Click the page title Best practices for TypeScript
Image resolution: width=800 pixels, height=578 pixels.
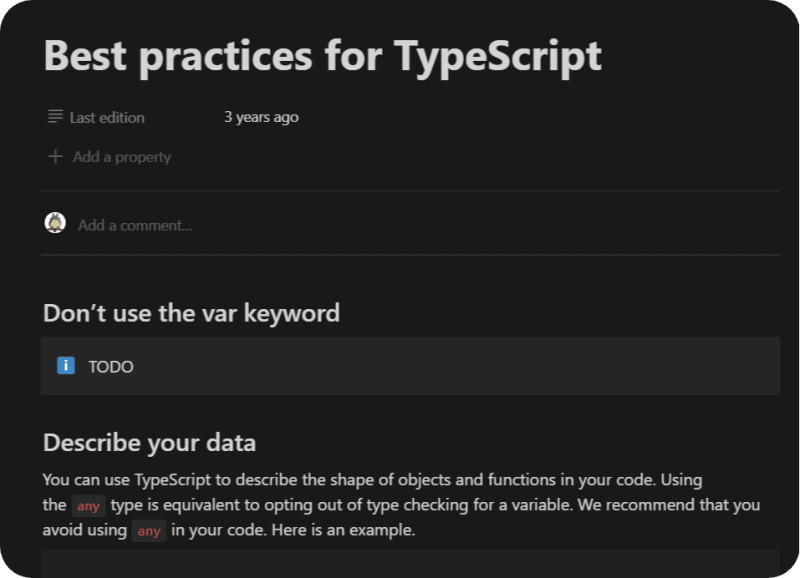pyautogui.click(x=322, y=57)
